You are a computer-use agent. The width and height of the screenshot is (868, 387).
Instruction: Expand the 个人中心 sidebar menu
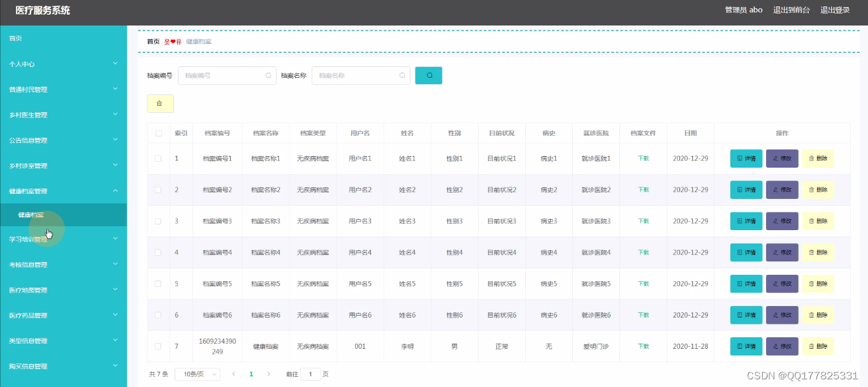64,64
